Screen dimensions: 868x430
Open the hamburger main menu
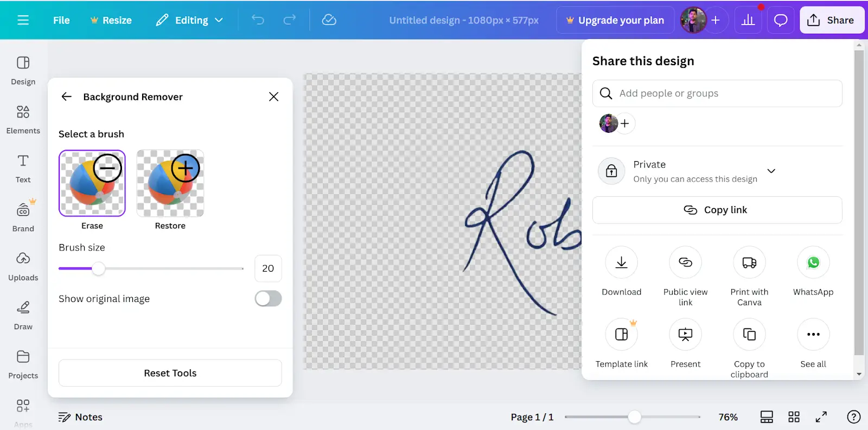(23, 20)
